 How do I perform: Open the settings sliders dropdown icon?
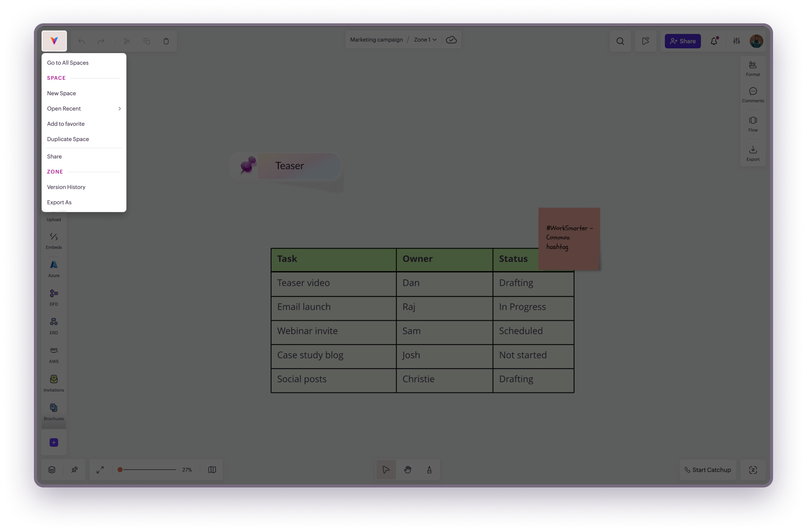(x=737, y=41)
